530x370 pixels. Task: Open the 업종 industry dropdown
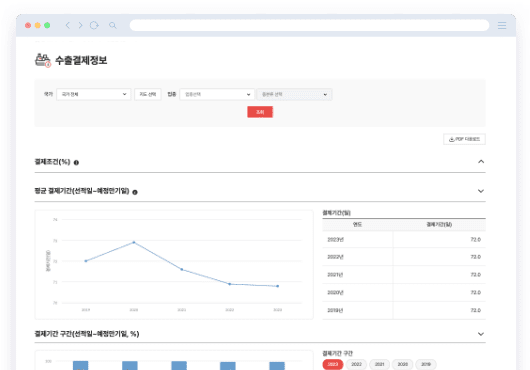click(x=217, y=94)
